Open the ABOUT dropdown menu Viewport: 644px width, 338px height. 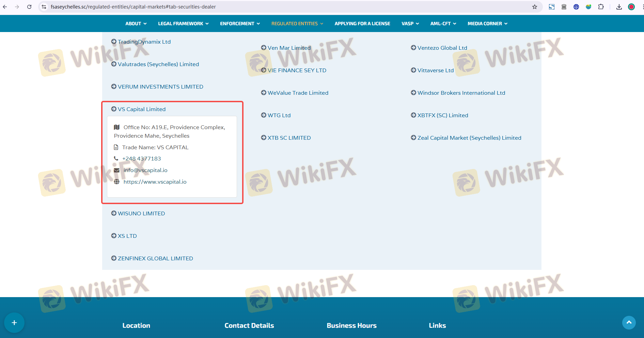(136, 24)
